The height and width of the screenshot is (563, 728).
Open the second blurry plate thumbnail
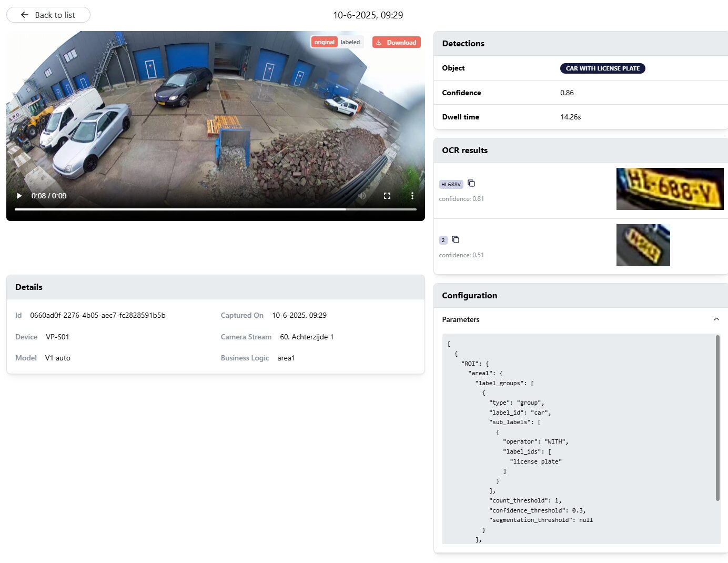pos(643,245)
